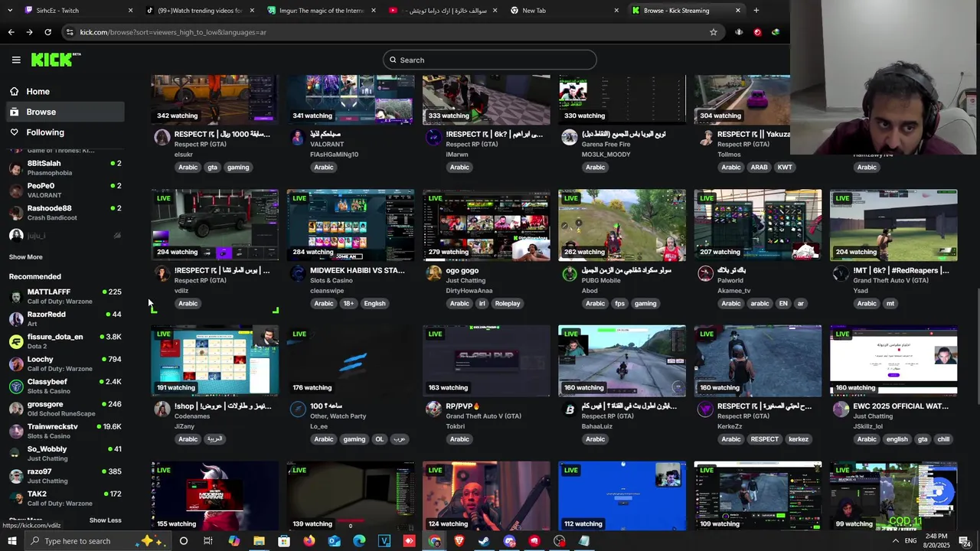Viewport: 980px width, 551px height.
Task: Open PUBG Mobile stream thumbnail by Abod
Action: pos(622,225)
